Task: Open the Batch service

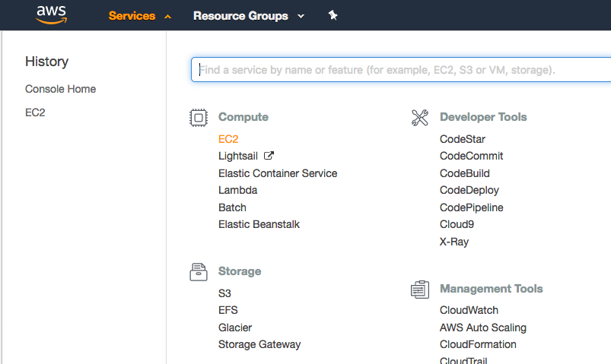Action: [232, 207]
